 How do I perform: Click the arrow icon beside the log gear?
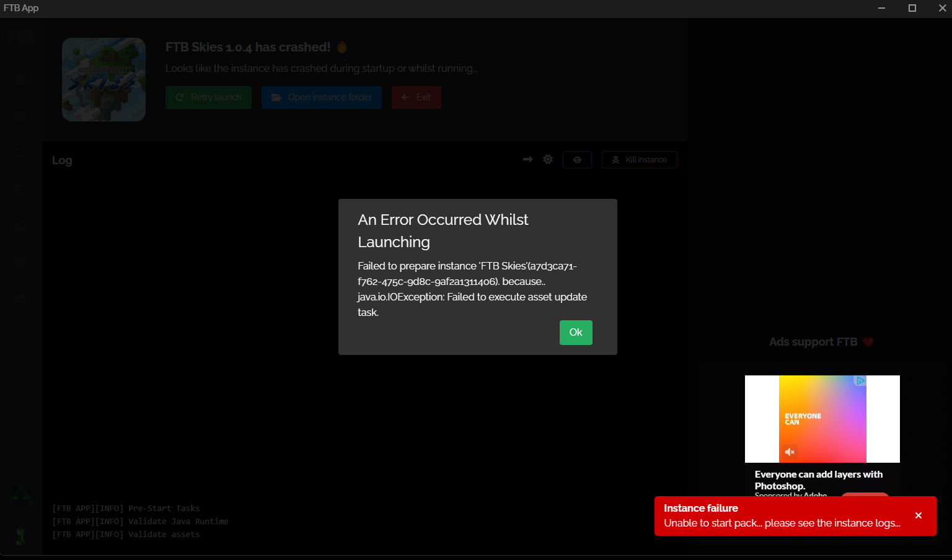click(527, 159)
